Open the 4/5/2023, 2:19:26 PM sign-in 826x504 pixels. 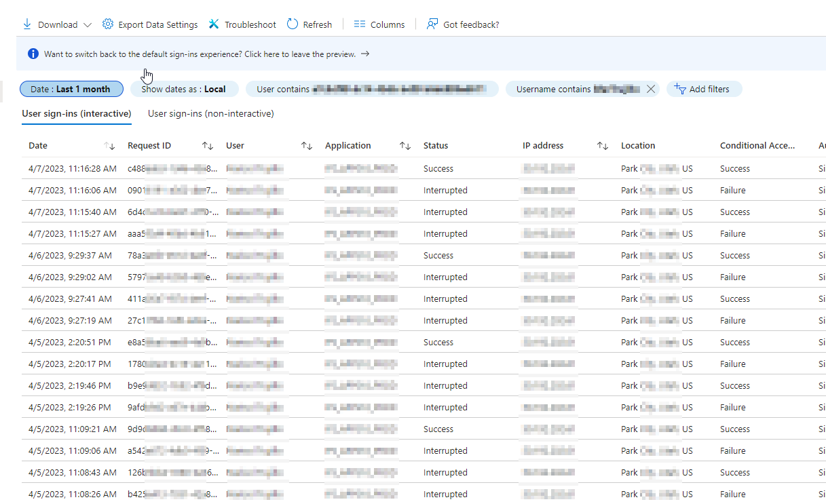click(424, 407)
